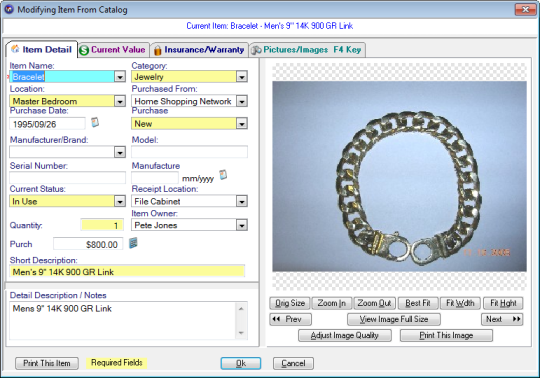Expand the Purchased From dropdown

[x=242, y=102]
